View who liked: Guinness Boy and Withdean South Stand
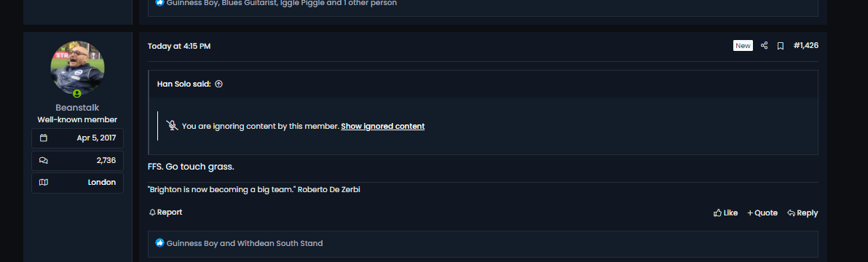Viewport: 868px width, 262px height. pos(244,243)
